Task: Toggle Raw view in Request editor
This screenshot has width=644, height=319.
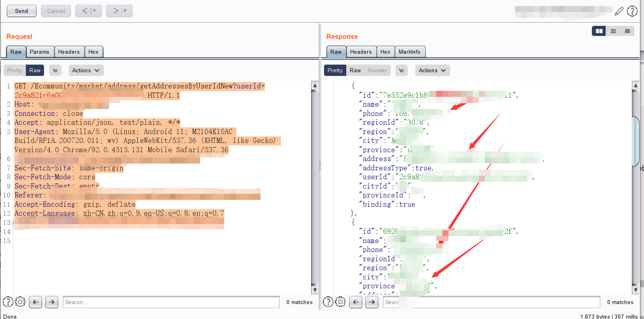Action: (35, 70)
